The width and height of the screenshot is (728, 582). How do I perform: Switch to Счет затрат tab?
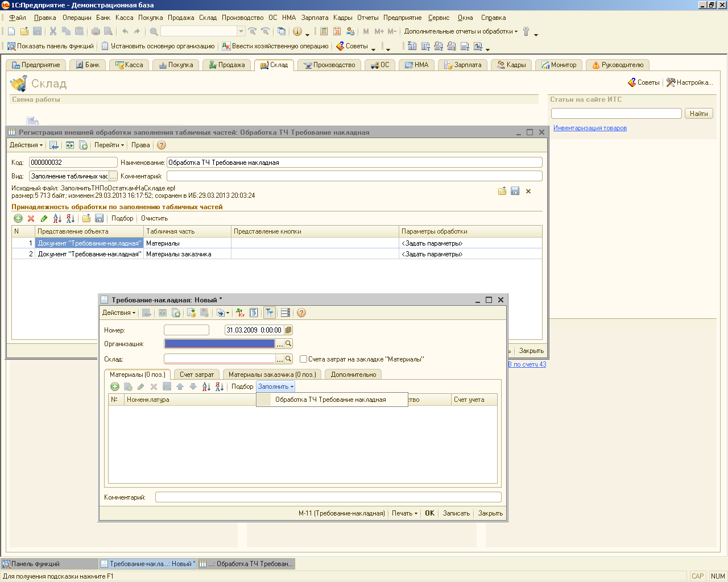(197, 375)
